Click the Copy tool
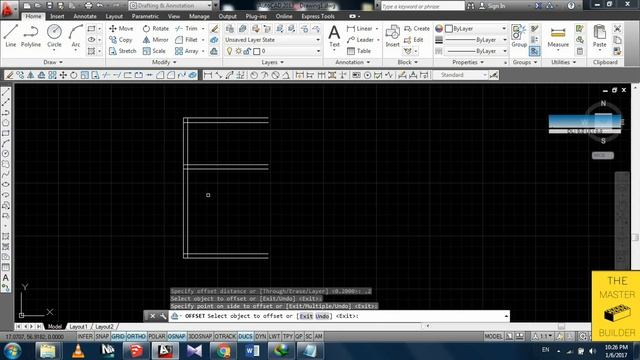 (120, 40)
